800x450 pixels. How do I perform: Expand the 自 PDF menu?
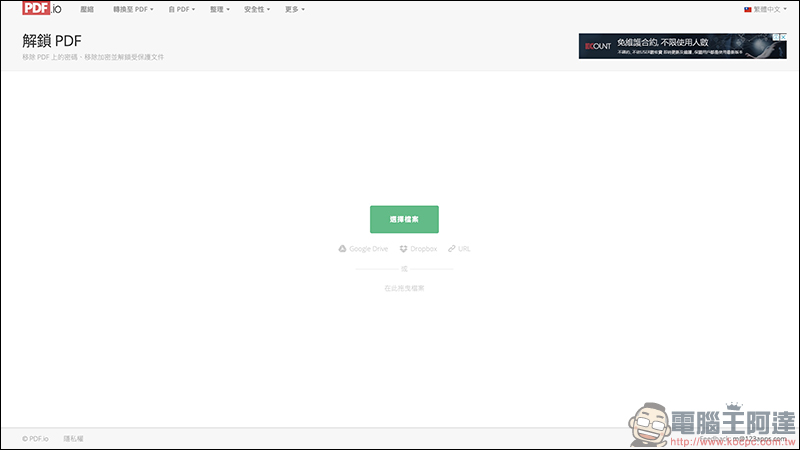pos(182,9)
